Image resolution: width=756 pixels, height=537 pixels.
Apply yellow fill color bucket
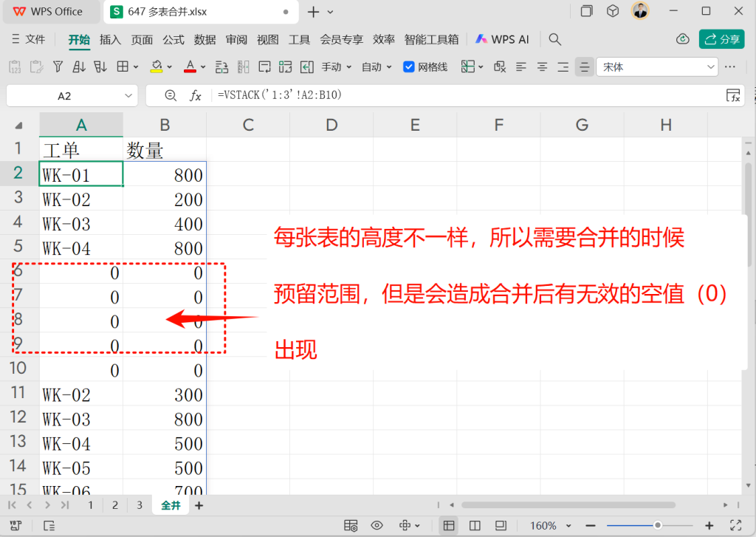coord(157,66)
